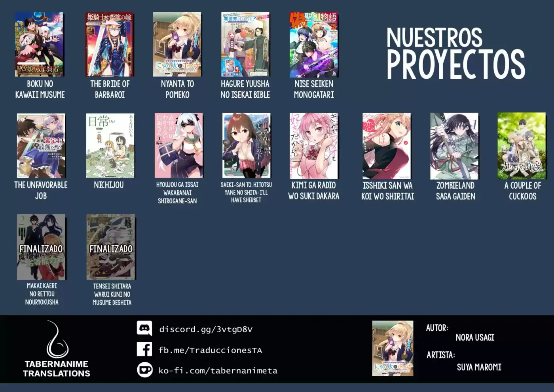Select The Bride of Barbaroi cover
Image resolution: width=554 pixels, height=392 pixels.
tap(110, 44)
